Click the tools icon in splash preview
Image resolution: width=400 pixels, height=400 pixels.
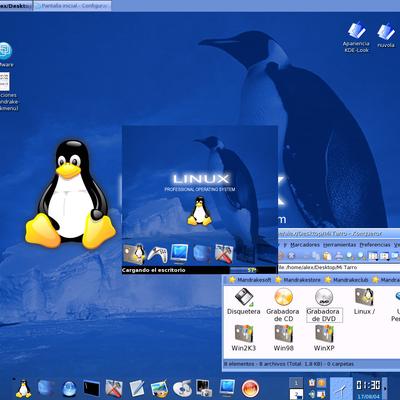coord(224,253)
